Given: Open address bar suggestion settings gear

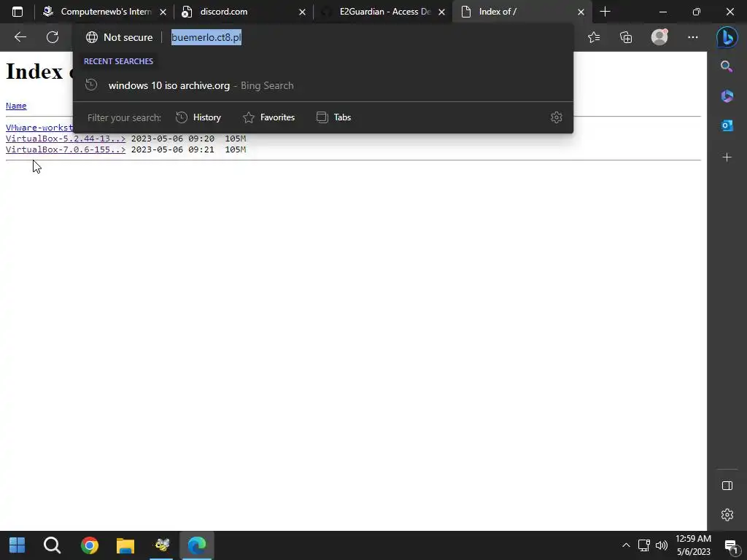Looking at the screenshot, I should pyautogui.click(x=557, y=117).
